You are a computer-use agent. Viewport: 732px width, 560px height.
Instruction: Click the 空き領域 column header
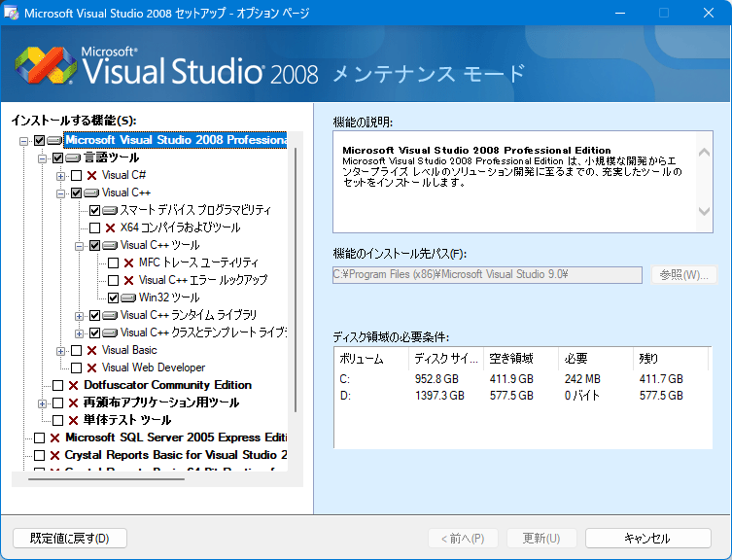[521, 359]
